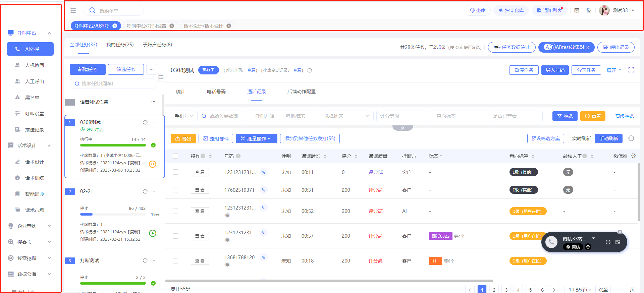Viewport: 644px width, 293px height.
Task: Switch to 子账户任务(8) tab
Action: click(157, 45)
